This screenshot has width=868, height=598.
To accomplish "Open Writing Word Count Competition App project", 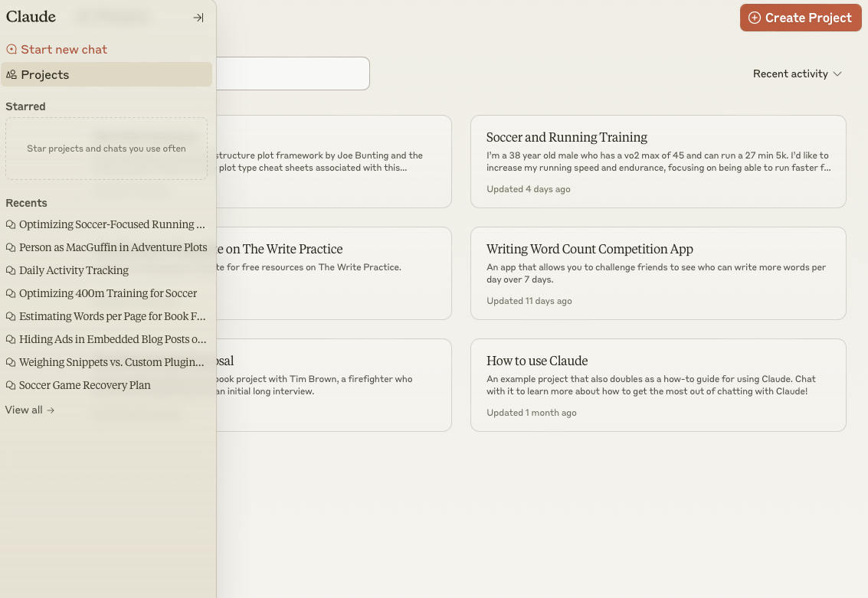I will [658, 273].
